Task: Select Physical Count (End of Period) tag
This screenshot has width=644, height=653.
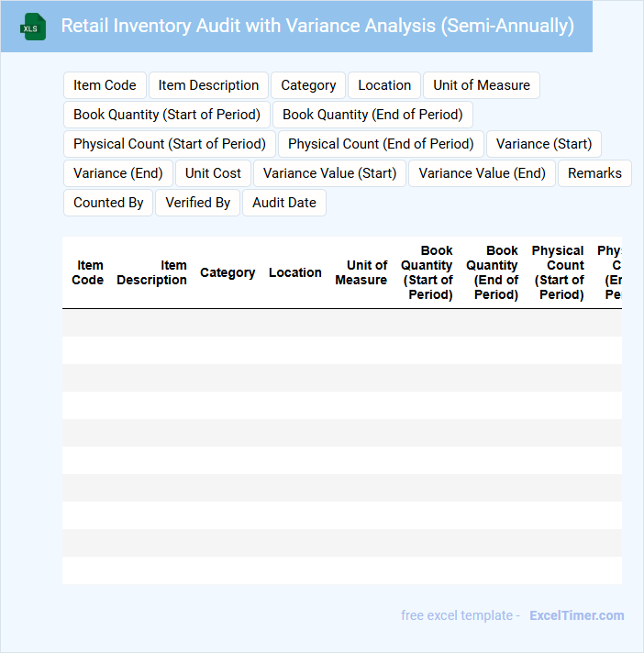Action: 381,144
